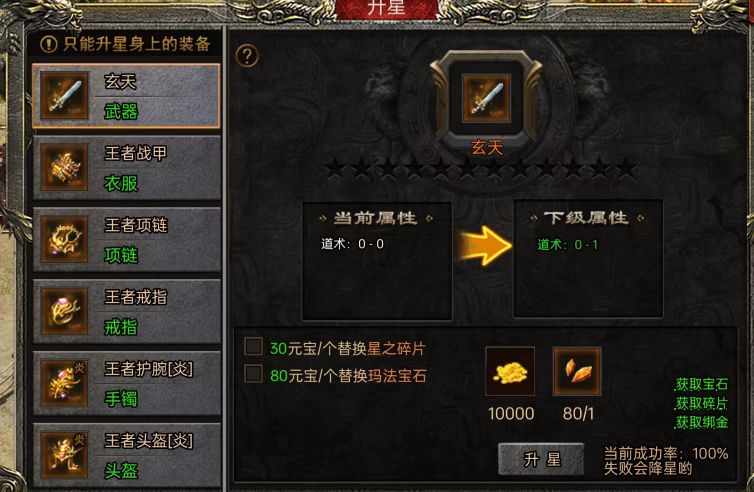The image size is (754, 492).
Task: Enable 30元宝 replace 星之碎片 checkbox
Action: [253, 346]
